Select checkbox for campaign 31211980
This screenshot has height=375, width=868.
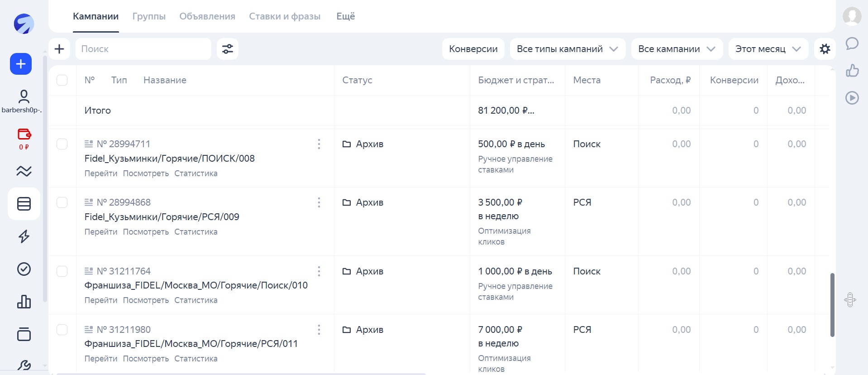(62, 330)
